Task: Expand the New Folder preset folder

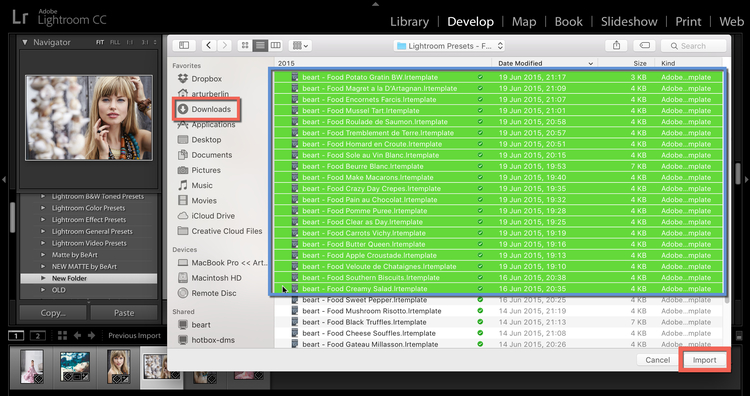Action: point(43,278)
